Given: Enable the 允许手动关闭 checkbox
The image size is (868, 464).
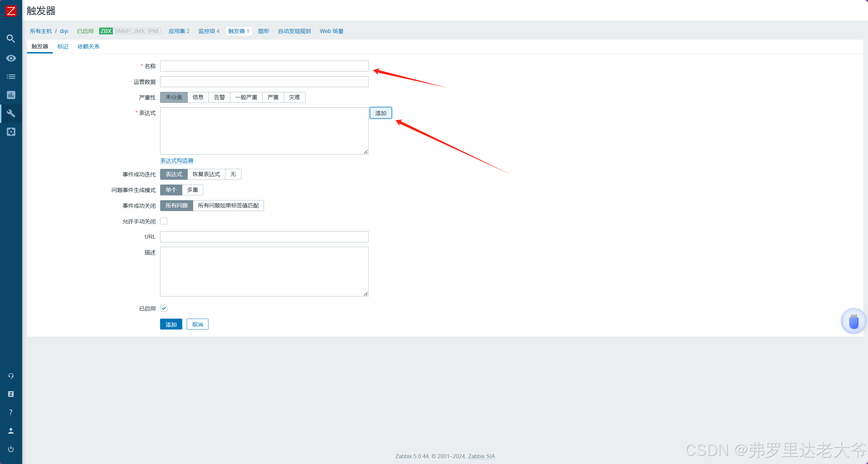Looking at the screenshot, I should click(164, 221).
